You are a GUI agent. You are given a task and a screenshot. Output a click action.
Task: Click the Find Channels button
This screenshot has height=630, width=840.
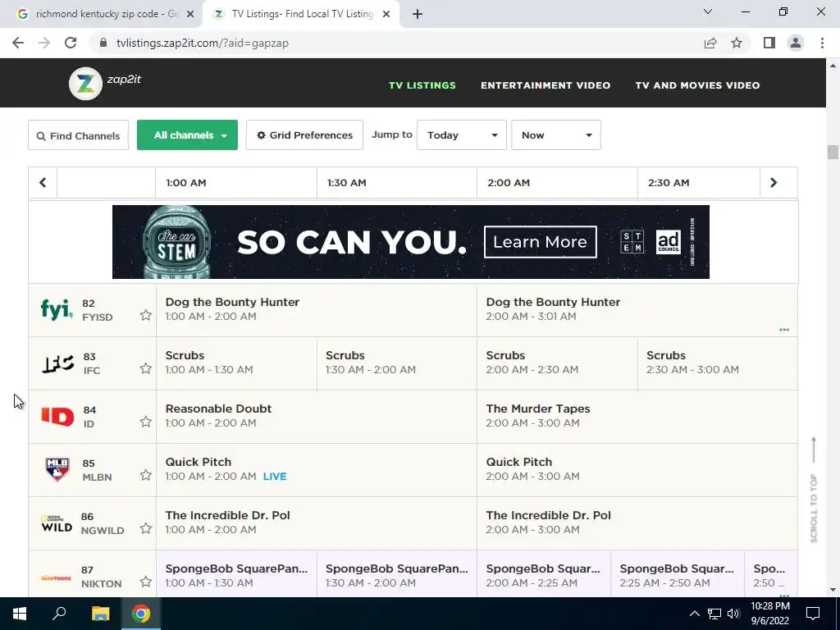pyautogui.click(x=78, y=135)
